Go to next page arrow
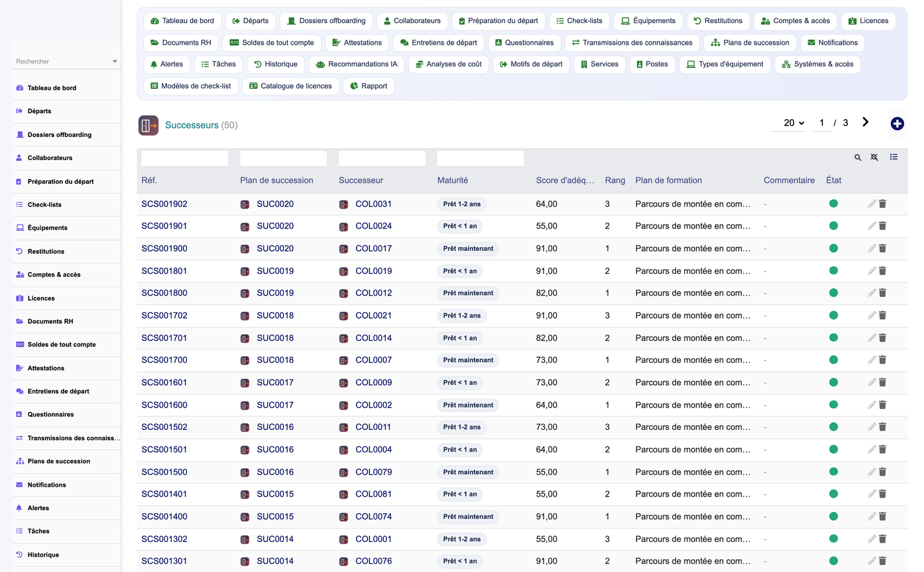924x572 pixels. 865,122
